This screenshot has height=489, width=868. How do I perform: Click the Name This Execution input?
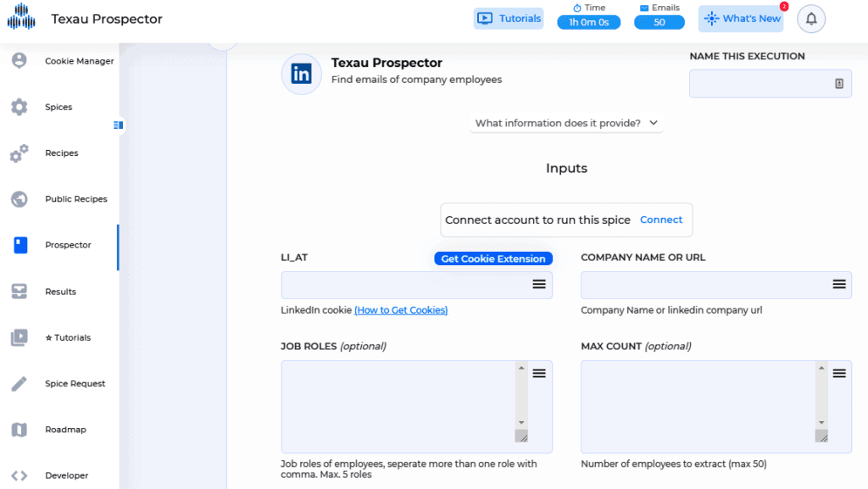(x=771, y=84)
